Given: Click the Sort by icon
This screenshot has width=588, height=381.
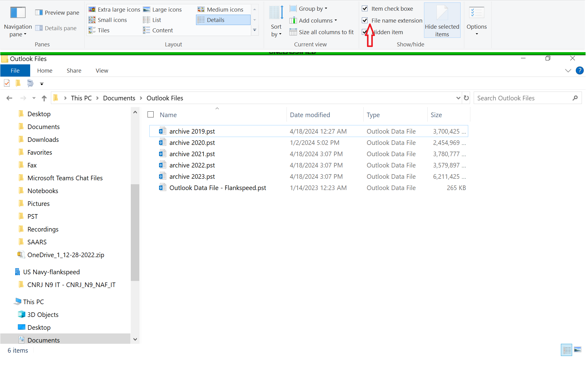Looking at the screenshot, I should point(276,13).
